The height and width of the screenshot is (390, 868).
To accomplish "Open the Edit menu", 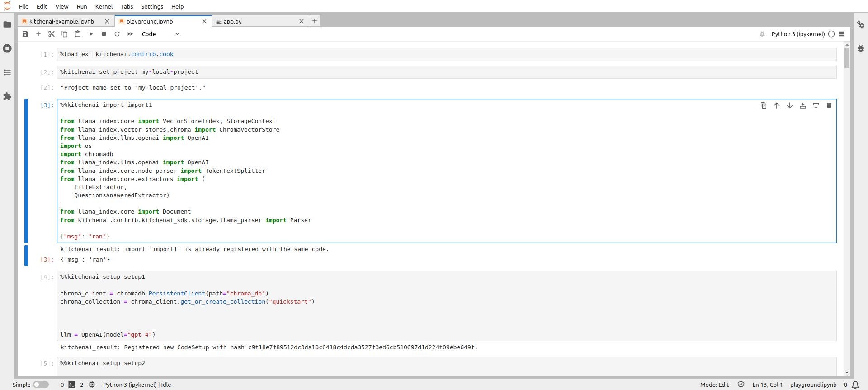I will pos(42,6).
